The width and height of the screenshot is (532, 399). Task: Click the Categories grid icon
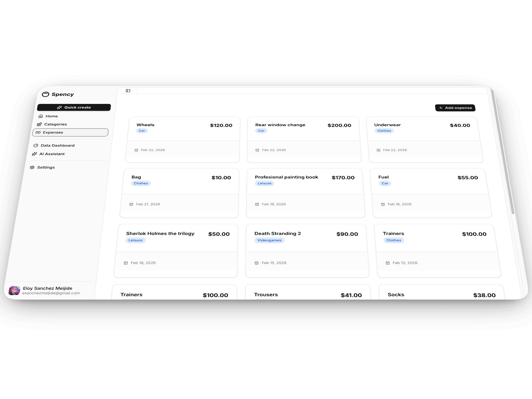click(39, 124)
